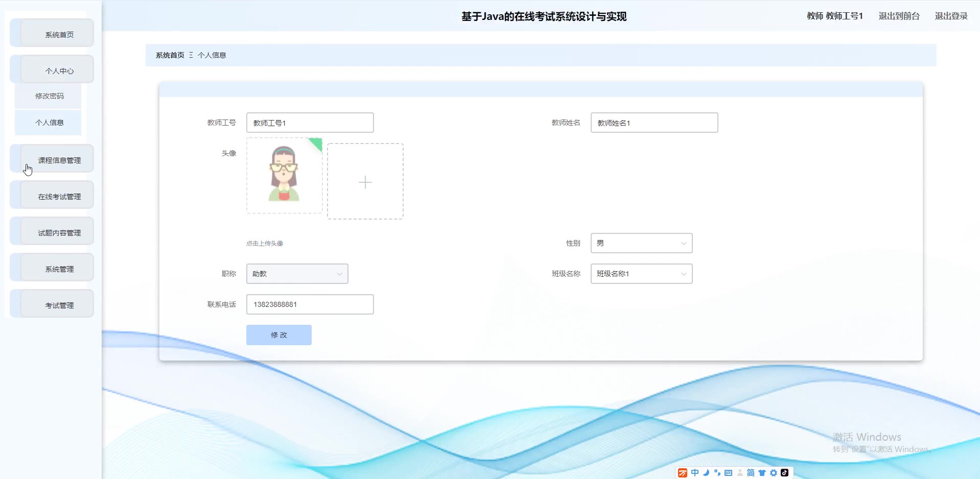Toggle the punctuation mode icon in IME bar
The width and height of the screenshot is (980, 479).
(x=717, y=473)
